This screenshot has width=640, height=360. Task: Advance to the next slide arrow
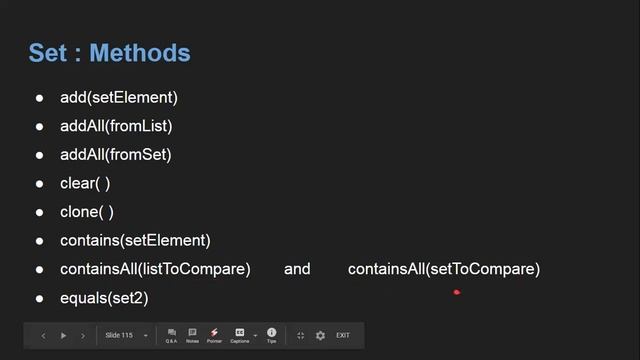click(x=83, y=336)
